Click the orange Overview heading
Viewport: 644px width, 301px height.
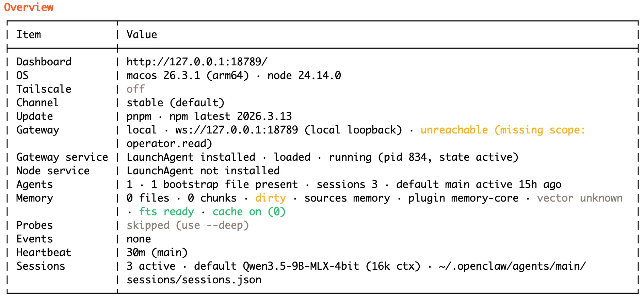click(29, 7)
